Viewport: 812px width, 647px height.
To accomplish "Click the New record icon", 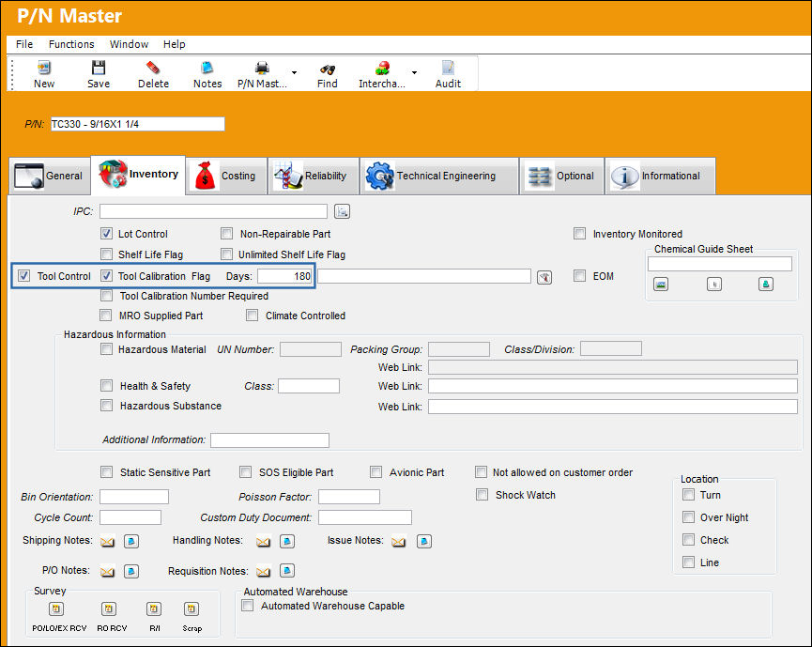I will pyautogui.click(x=44, y=68).
